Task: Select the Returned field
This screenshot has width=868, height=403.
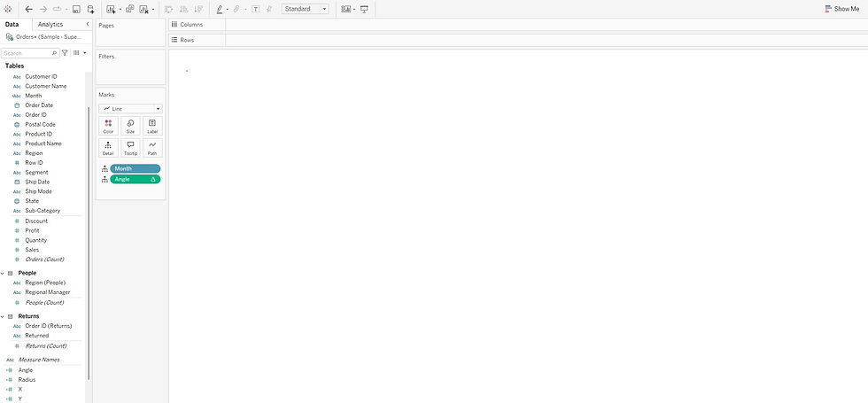Action: 37,336
